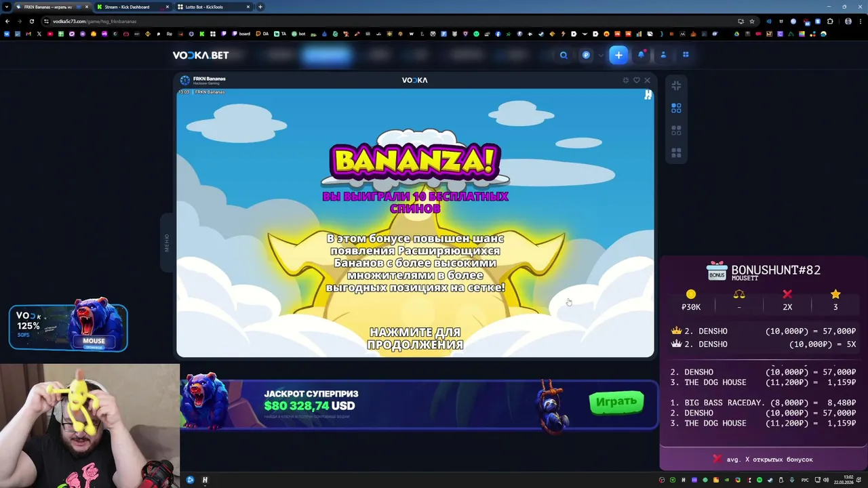Open the 'board' bookmark
868x488 pixels.
pos(241,34)
